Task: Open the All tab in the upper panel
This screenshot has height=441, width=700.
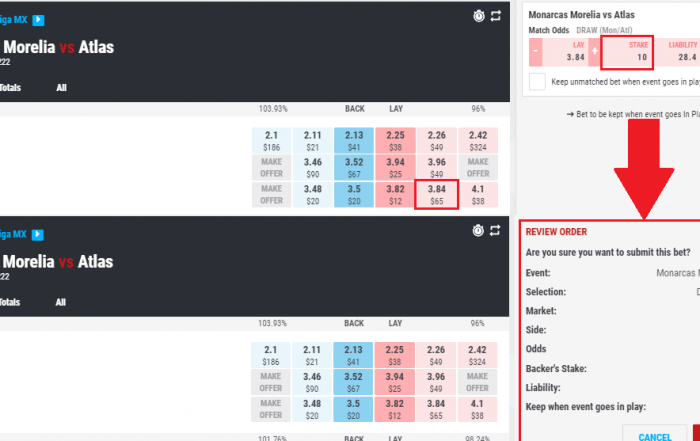Action: click(x=61, y=88)
